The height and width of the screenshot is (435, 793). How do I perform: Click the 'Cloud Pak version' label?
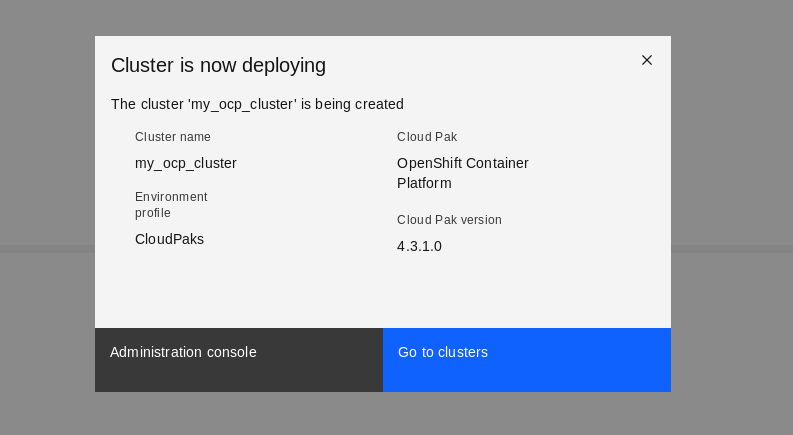click(449, 220)
